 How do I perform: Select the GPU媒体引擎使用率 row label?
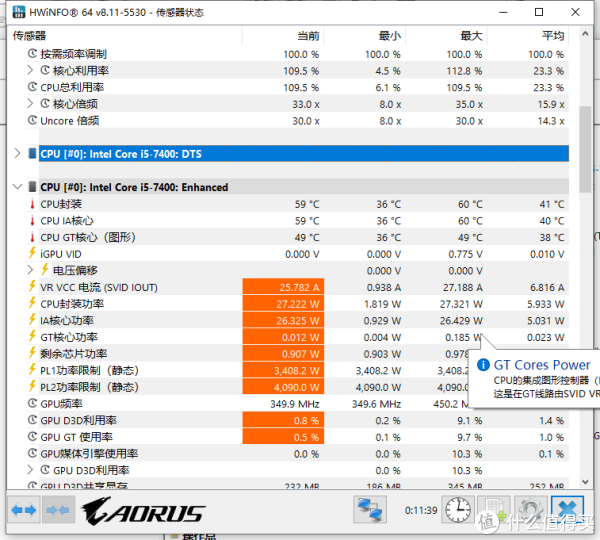click(89, 454)
